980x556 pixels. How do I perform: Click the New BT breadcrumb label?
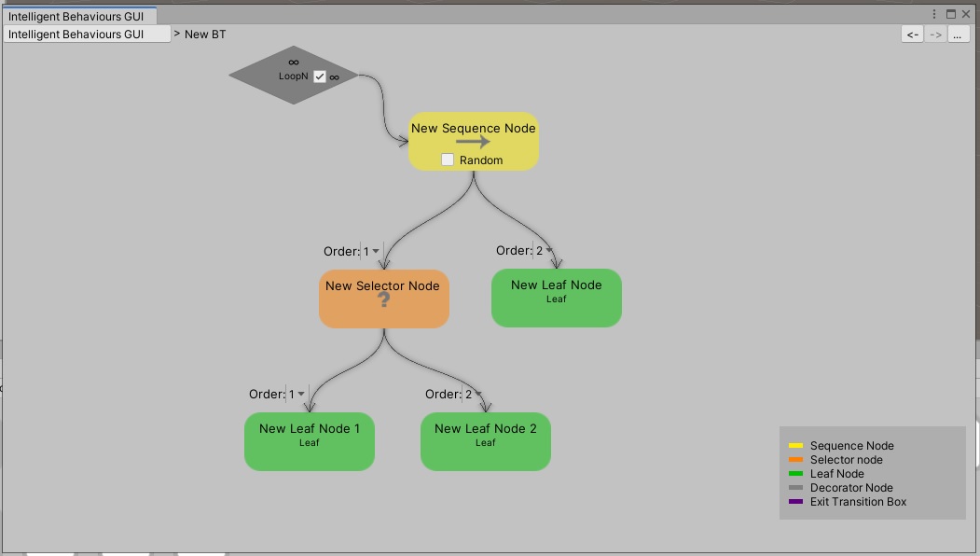(x=205, y=35)
